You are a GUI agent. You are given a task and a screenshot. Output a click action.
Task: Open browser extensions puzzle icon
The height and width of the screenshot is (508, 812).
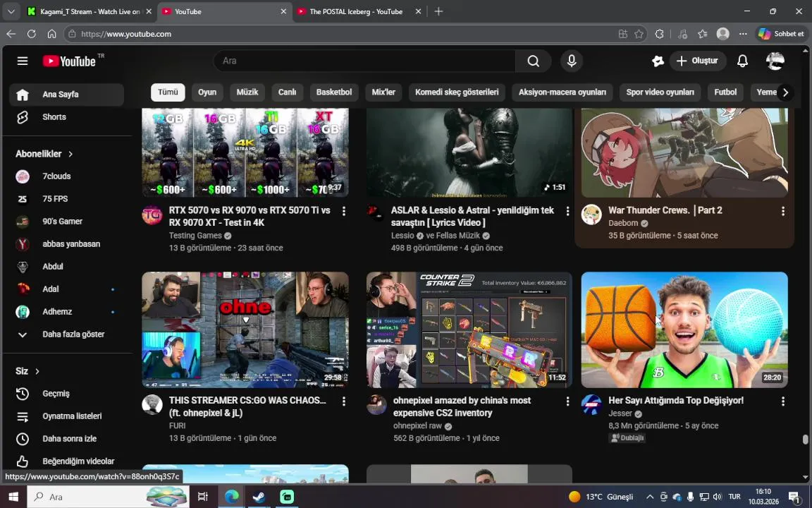point(659,34)
